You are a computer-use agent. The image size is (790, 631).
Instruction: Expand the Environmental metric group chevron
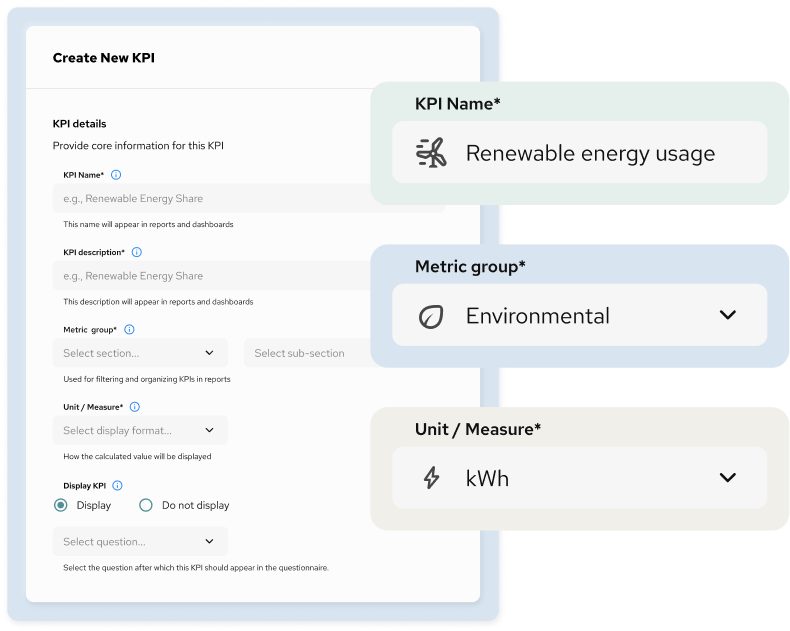pyautogui.click(x=728, y=315)
